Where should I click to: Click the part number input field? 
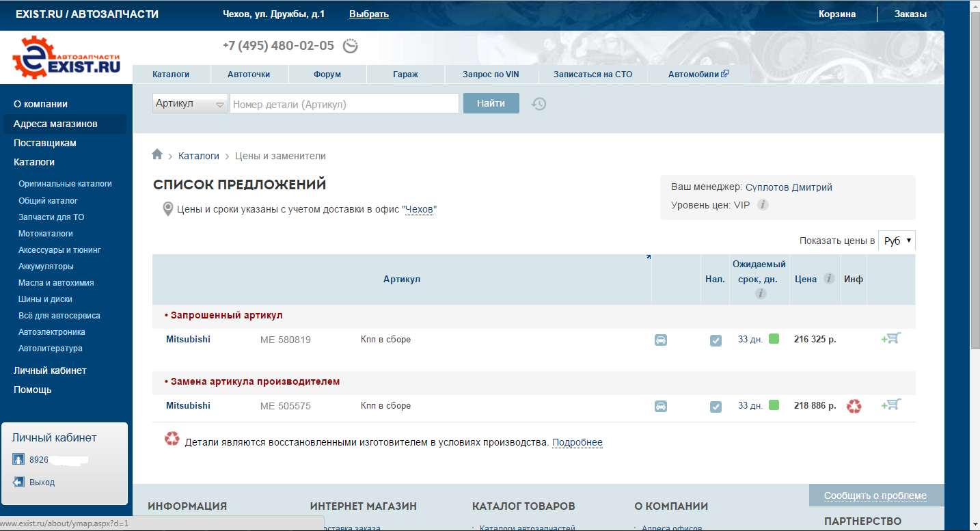[x=344, y=104]
